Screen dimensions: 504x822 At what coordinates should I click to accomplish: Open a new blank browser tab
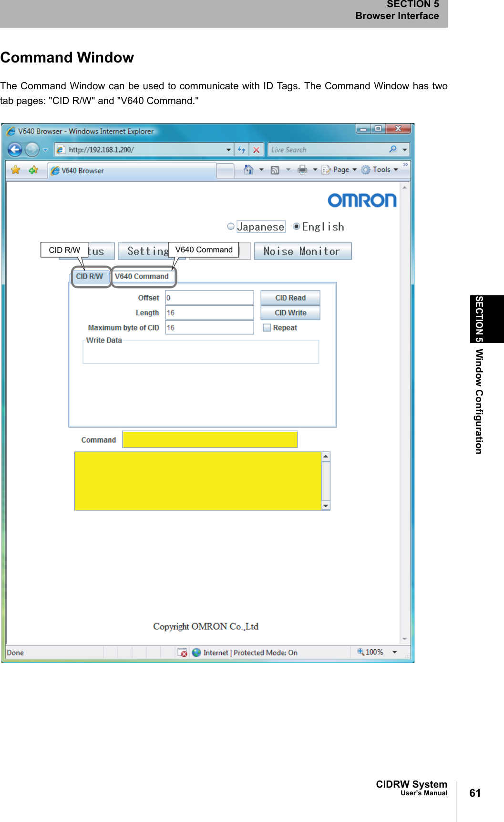226,171
